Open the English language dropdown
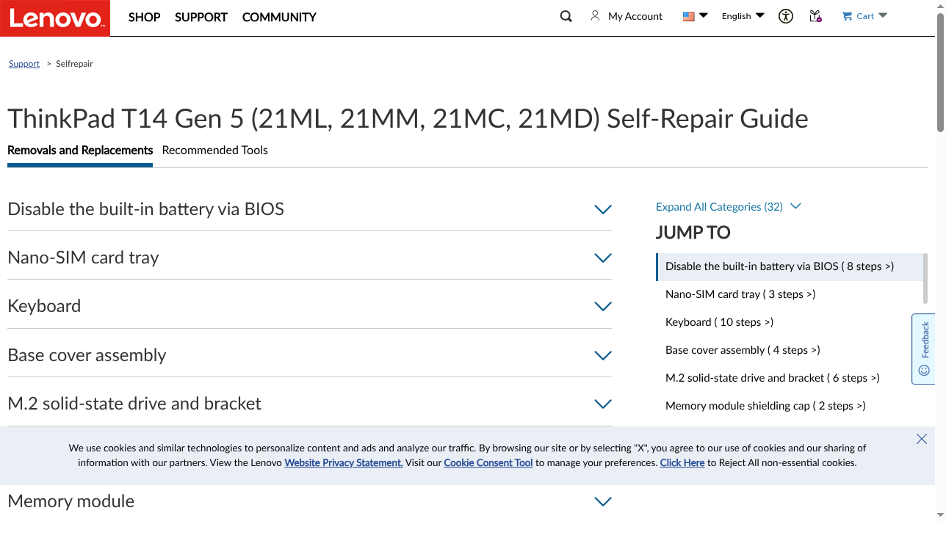 pos(743,16)
